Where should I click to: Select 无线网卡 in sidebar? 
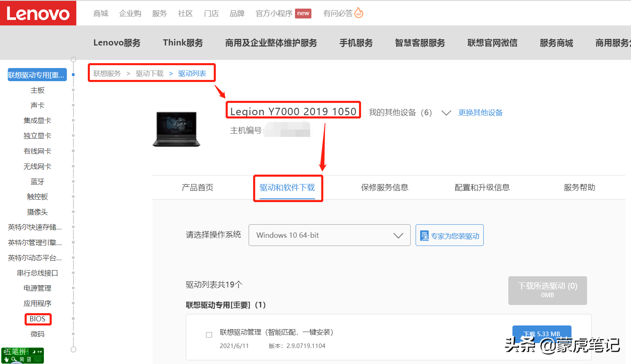click(x=37, y=166)
